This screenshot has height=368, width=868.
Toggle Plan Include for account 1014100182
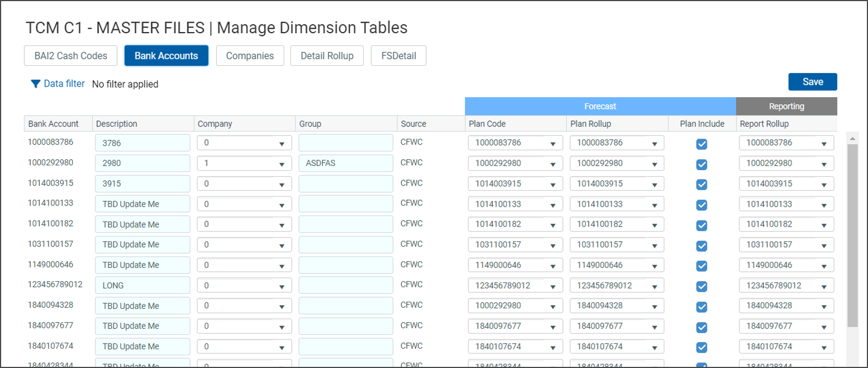[x=701, y=225]
